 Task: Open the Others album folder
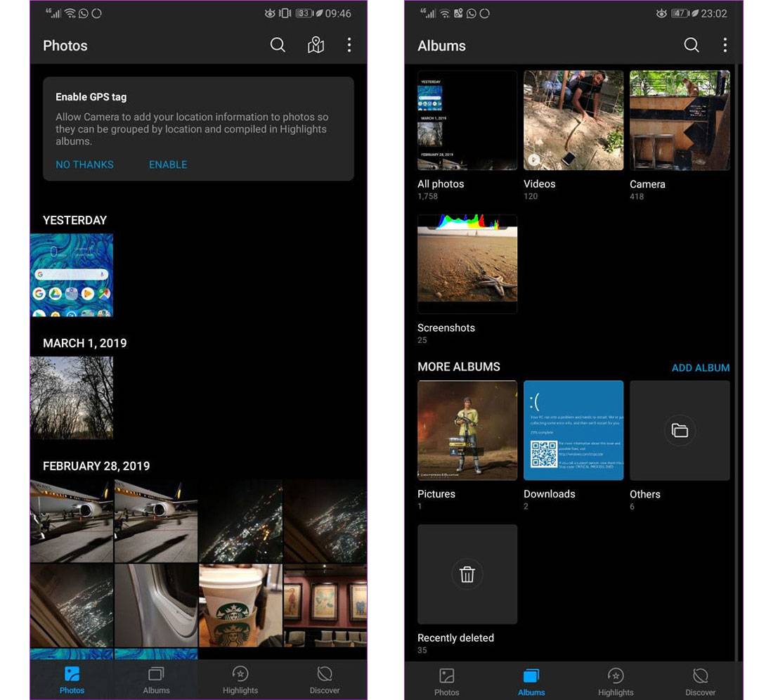click(680, 430)
